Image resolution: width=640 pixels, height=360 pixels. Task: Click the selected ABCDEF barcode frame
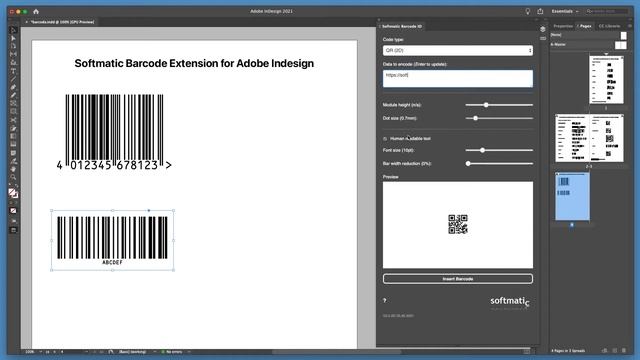point(113,240)
